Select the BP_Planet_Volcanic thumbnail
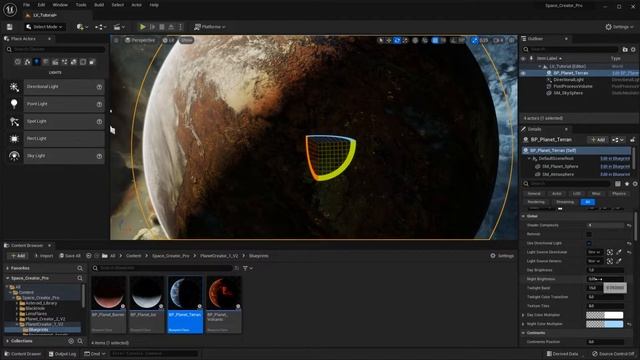The height and width of the screenshot is (360, 640). (224, 305)
